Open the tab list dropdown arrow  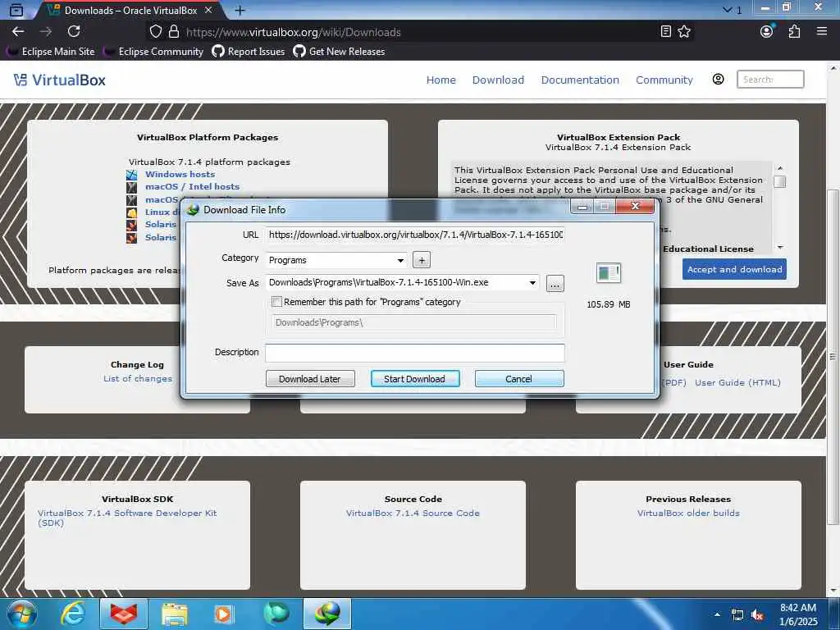727,10
